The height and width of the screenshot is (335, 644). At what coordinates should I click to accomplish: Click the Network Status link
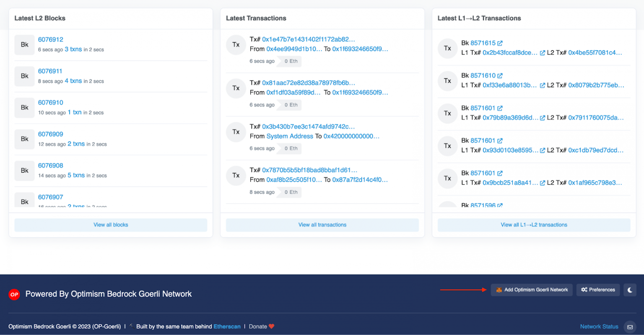[x=599, y=326]
